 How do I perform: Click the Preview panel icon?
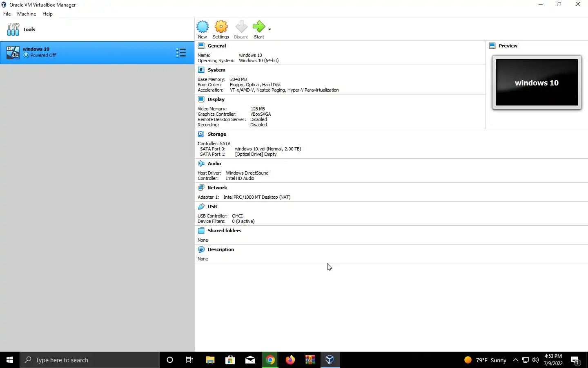(492, 46)
